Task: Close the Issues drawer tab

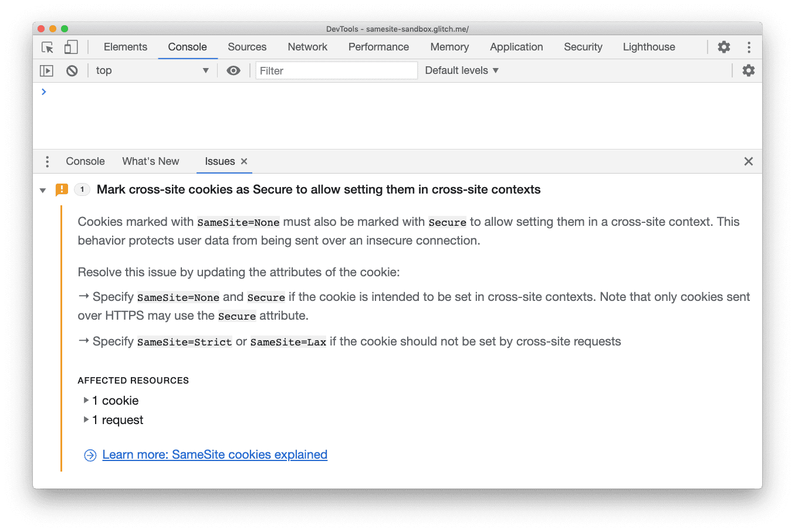Action: [245, 161]
